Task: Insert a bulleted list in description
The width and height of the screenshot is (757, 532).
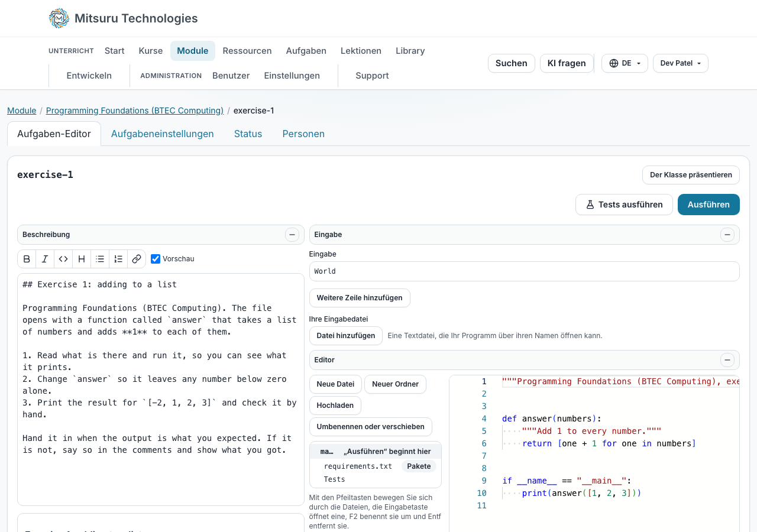Action: [100, 259]
